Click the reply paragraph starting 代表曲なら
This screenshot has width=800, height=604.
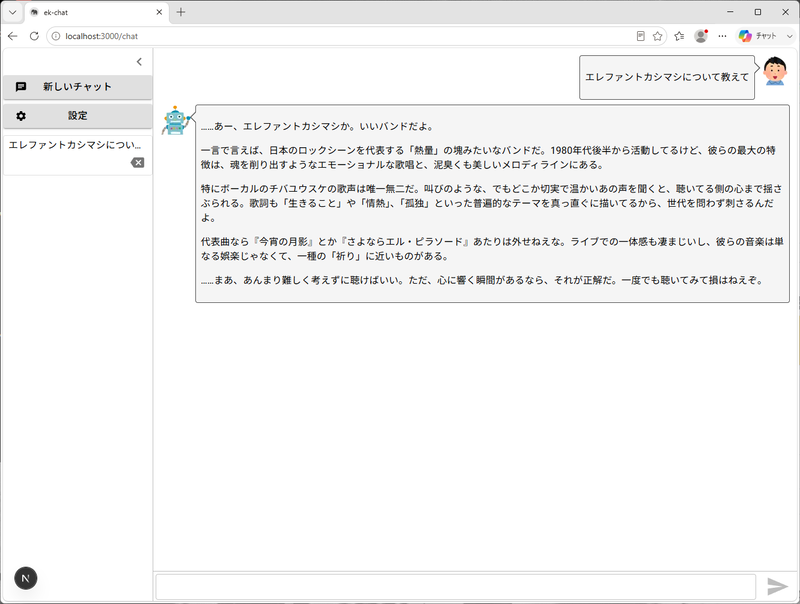click(492, 249)
